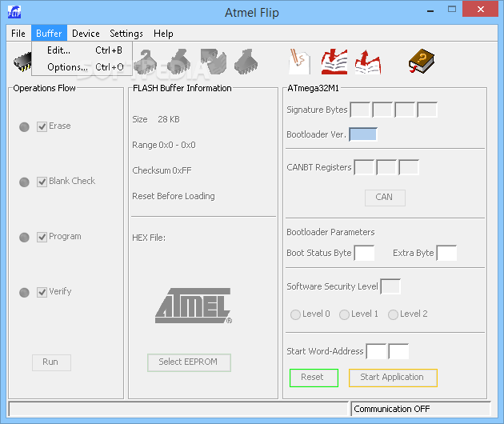Click the ATmega32M1 group title

[x=313, y=88]
